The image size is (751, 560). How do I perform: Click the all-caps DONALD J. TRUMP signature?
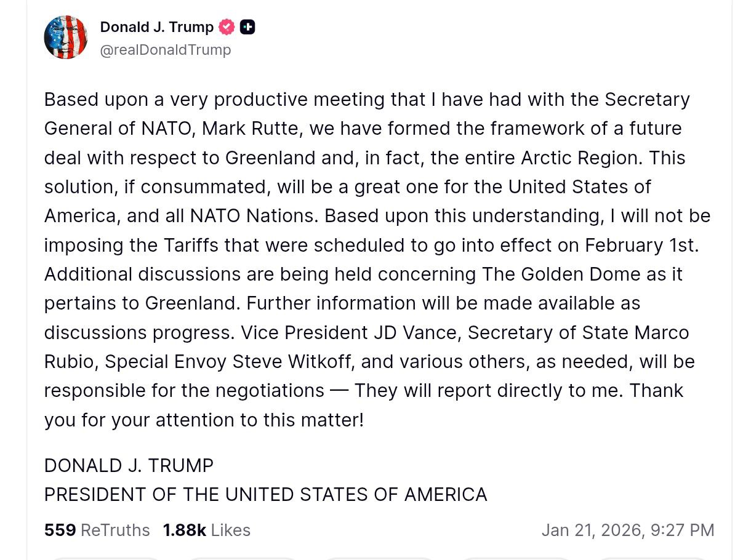click(129, 465)
